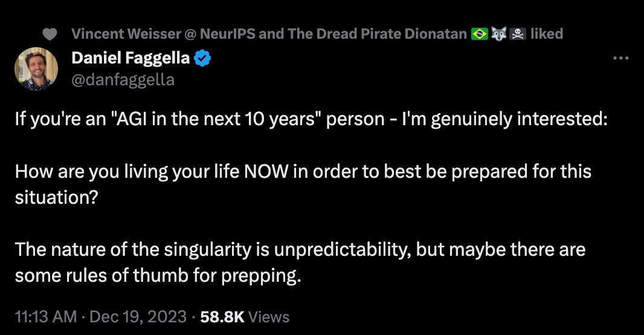Click the blue verified checkmark badge
The width and height of the screenshot is (644, 335).
click(x=202, y=59)
